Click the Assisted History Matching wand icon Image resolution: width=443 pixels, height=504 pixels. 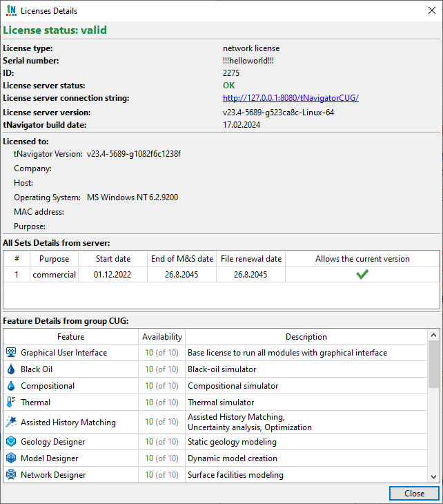11,422
